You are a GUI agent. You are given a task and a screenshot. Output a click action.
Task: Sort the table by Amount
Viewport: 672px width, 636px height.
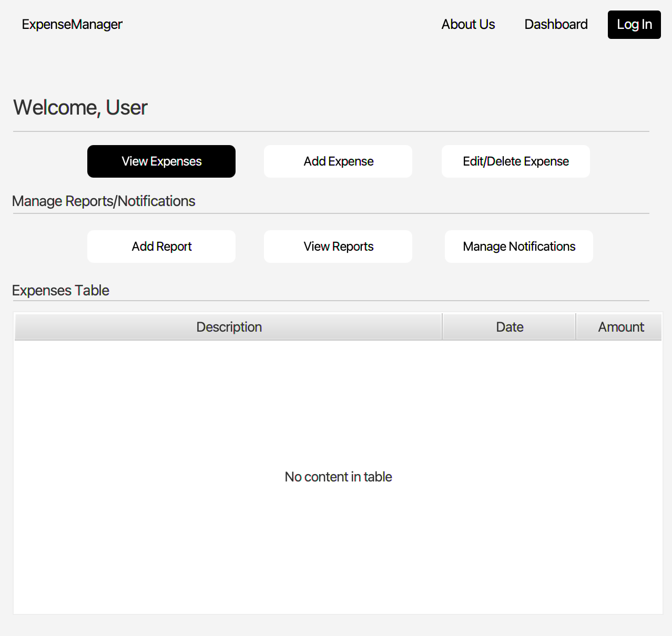(x=620, y=326)
